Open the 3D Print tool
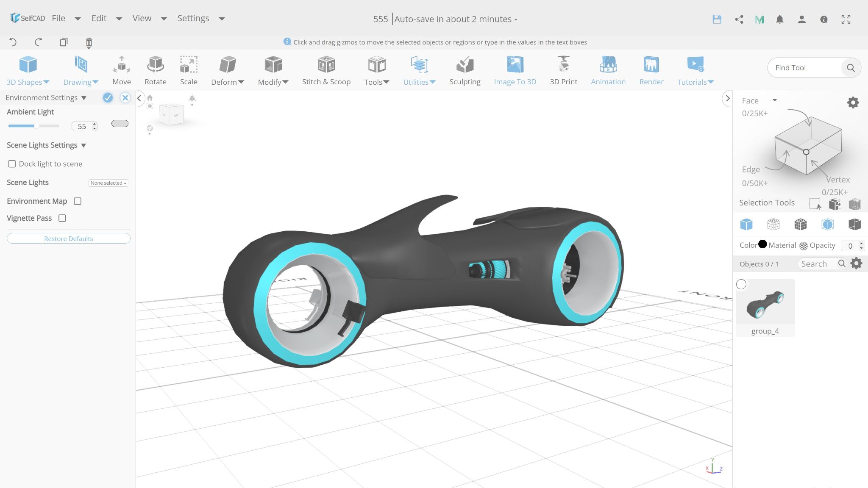Screen dimensions: 868x488 563,70
